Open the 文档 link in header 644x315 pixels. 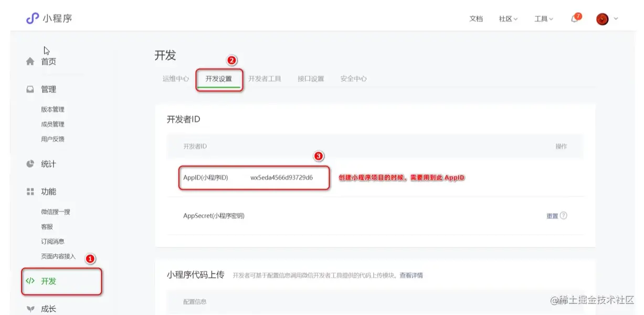(x=476, y=19)
